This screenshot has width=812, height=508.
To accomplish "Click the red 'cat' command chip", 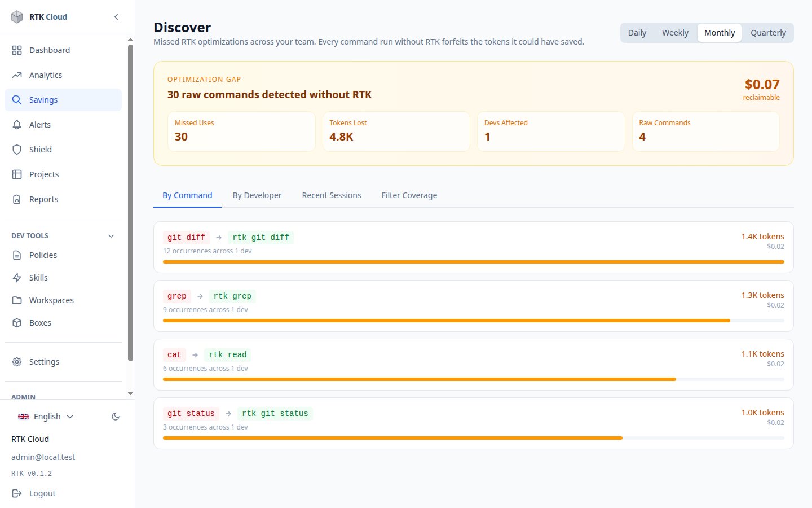I will click(174, 355).
